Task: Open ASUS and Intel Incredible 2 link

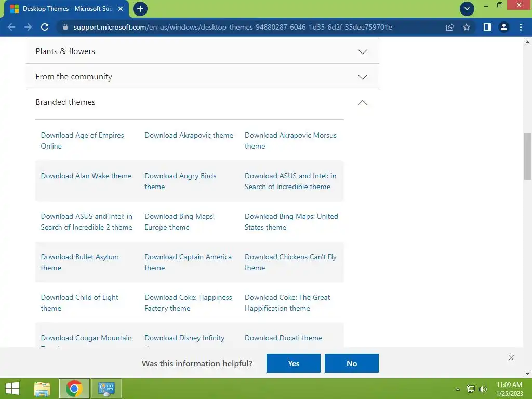Action: pyautogui.click(x=87, y=221)
